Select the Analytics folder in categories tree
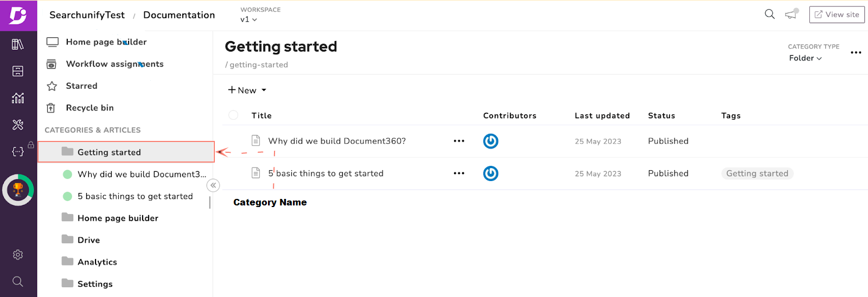The width and height of the screenshot is (868, 297). 97,262
